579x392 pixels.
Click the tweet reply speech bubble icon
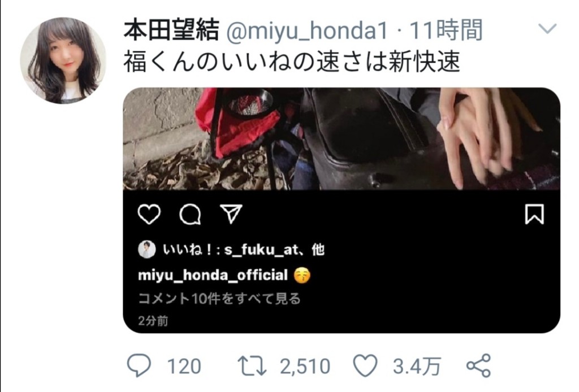point(139,365)
